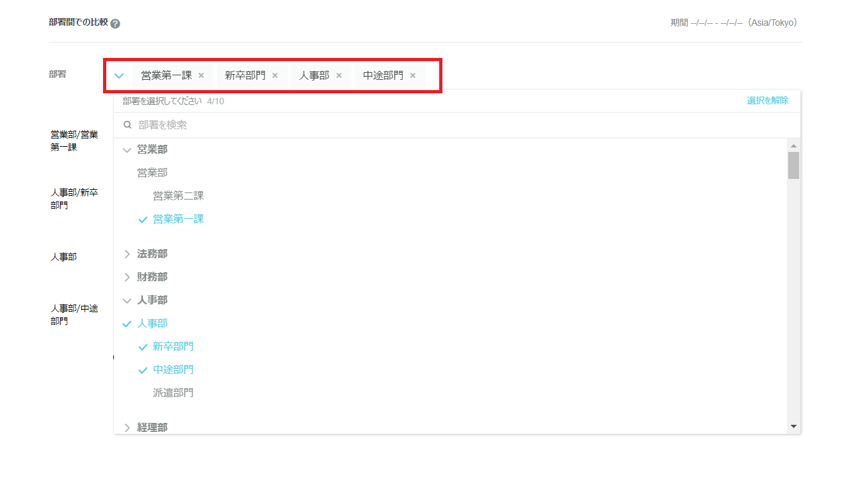Click the scrollbar up arrow
The height and width of the screenshot is (504, 861).
[793, 146]
